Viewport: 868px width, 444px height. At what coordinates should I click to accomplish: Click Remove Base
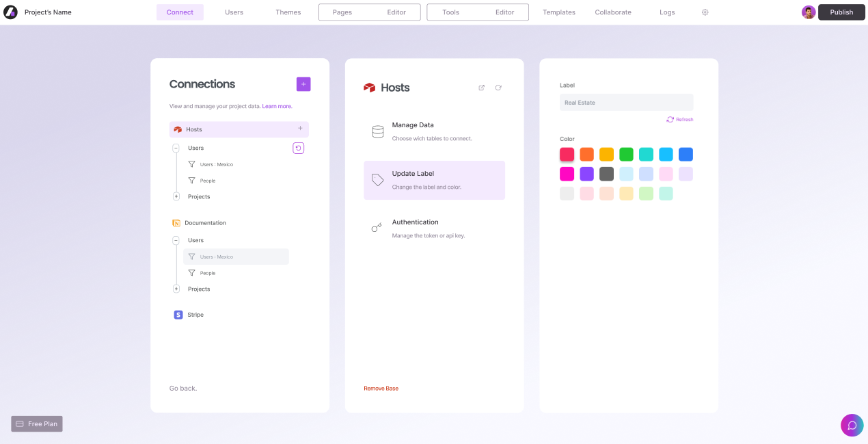[381, 389]
